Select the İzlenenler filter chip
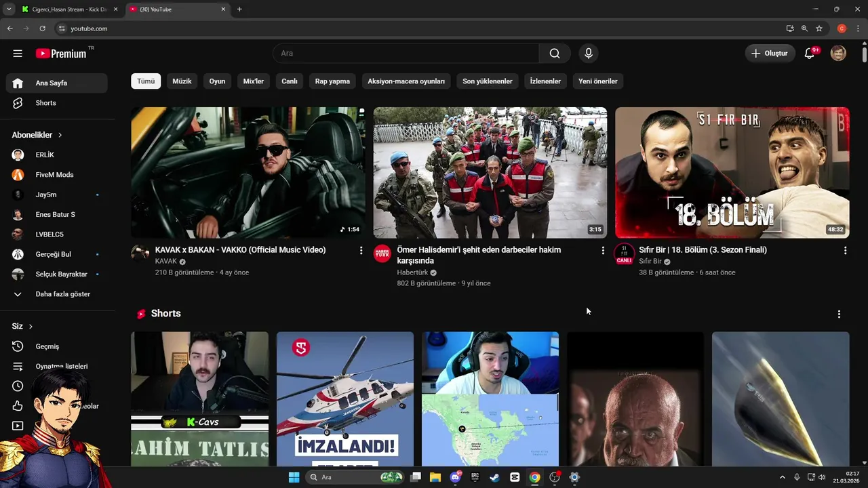This screenshot has height=488, width=868. pos(545,81)
